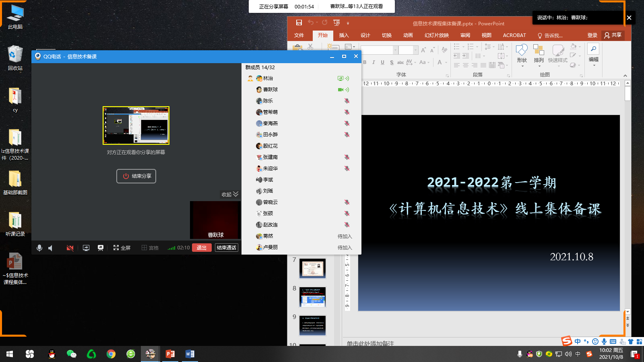
Task: Start slideshow from beginning in quick access toolbar
Action: [336, 23]
